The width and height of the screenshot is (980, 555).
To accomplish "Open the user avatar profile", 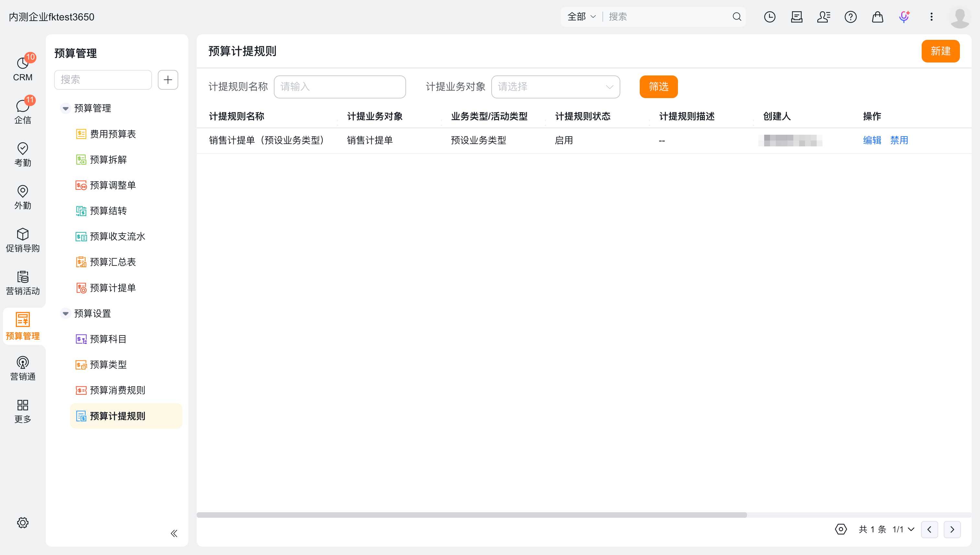I will click(x=960, y=17).
